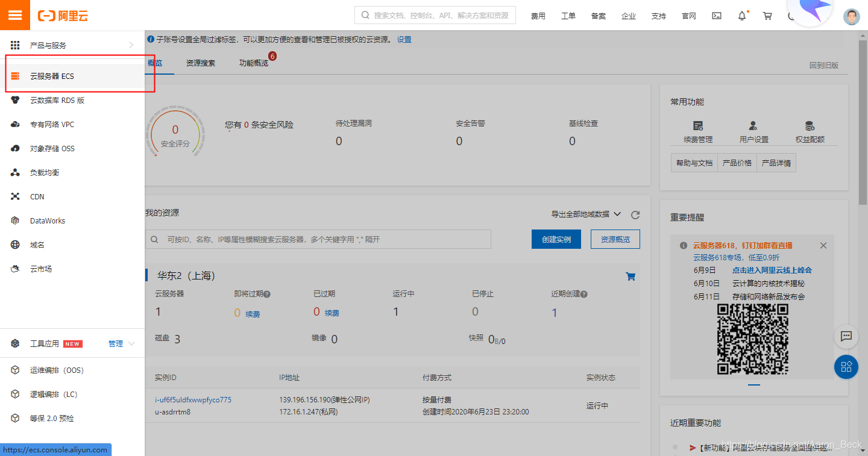Click the 回到旧版 link

[x=824, y=66]
